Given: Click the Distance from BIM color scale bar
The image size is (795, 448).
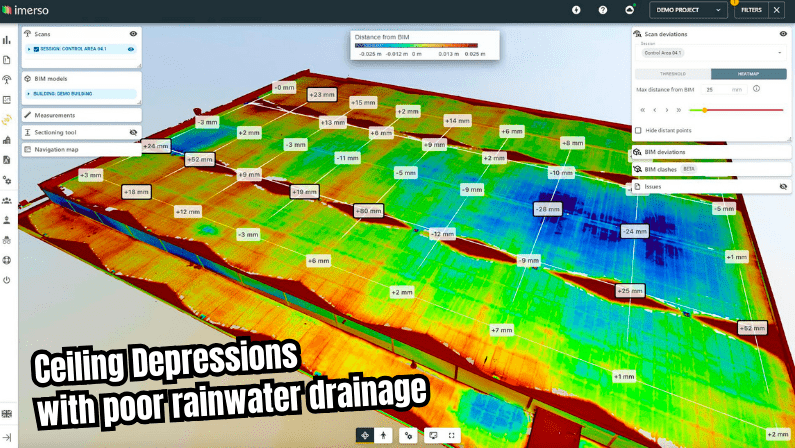Looking at the screenshot, I should point(416,45).
